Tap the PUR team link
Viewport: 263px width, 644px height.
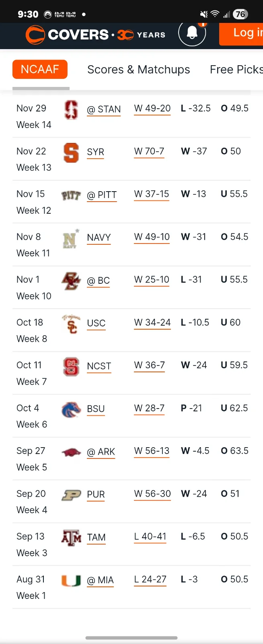96,495
